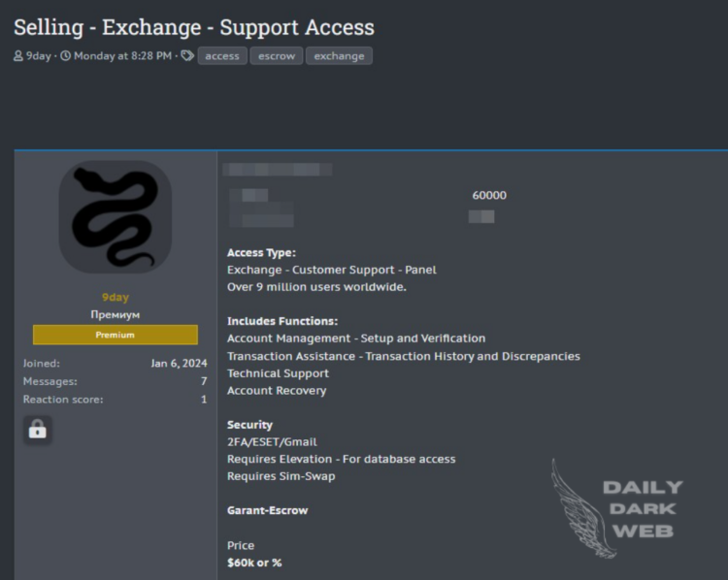Click the Monday at 8:28 PM timestamp
The width and height of the screenshot is (728, 580).
(x=122, y=56)
